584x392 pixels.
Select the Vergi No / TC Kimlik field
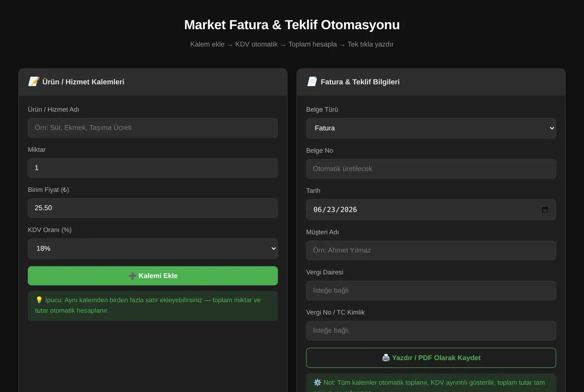click(x=431, y=331)
